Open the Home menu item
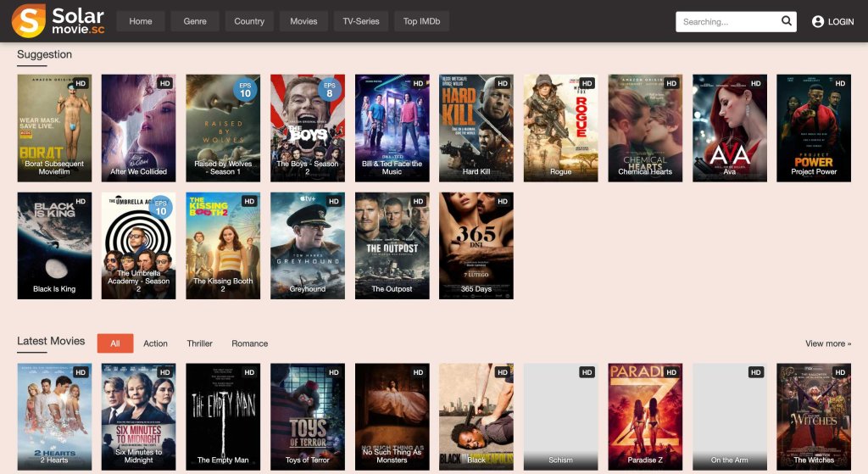This screenshot has width=868, height=474. [x=141, y=21]
